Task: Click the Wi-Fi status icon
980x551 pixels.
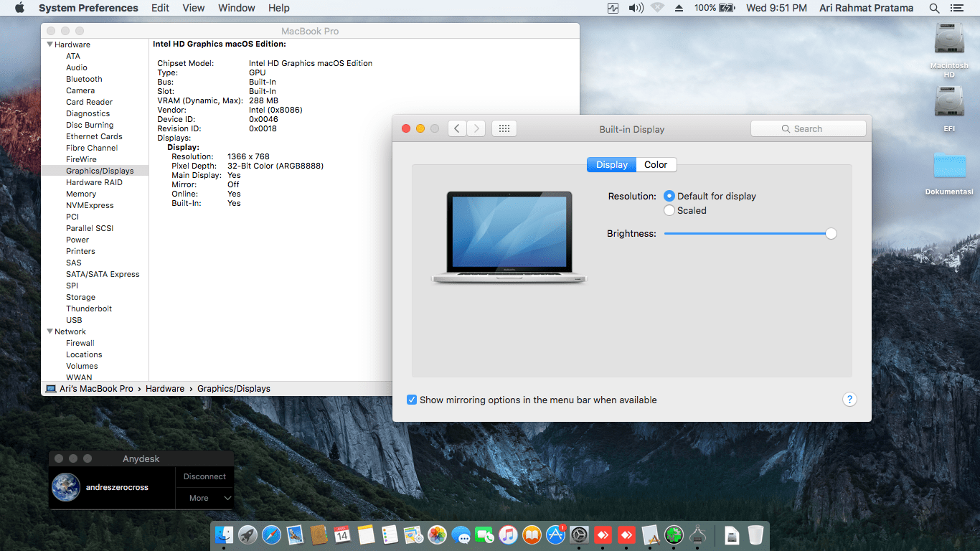Action: click(x=657, y=8)
